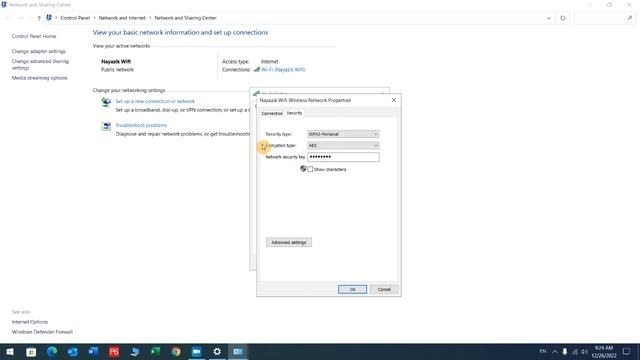Click the Network security key field
640x360 pixels.
click(343, 157)
